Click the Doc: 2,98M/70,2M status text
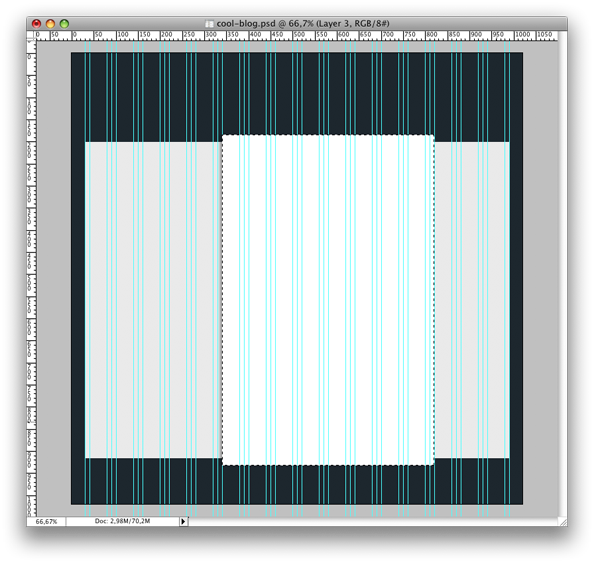 (x=122, y=521)
